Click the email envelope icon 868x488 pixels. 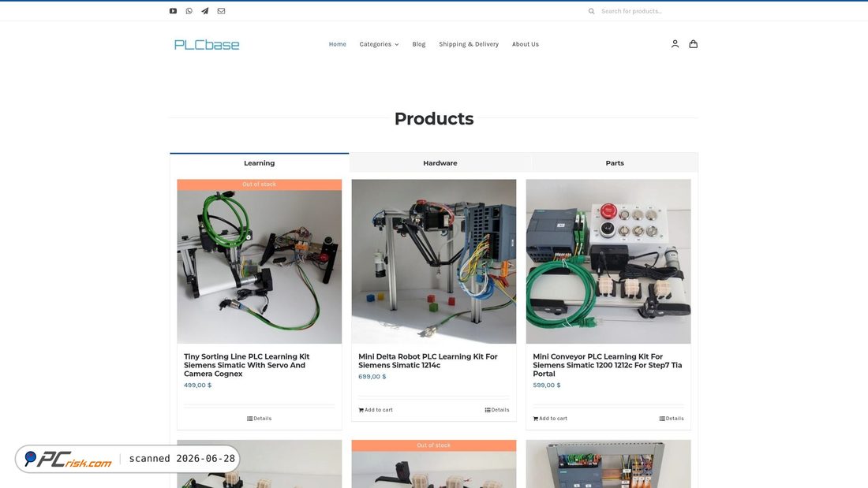(221, 11)
